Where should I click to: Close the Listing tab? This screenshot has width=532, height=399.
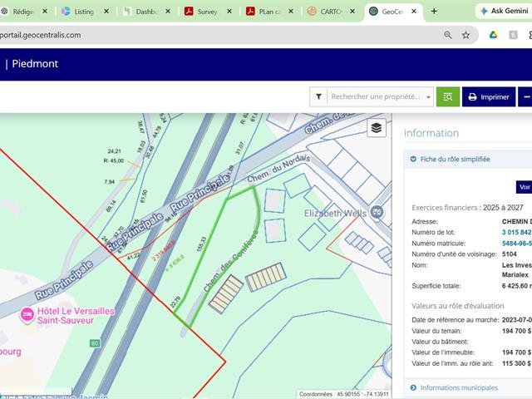point(106,11)
